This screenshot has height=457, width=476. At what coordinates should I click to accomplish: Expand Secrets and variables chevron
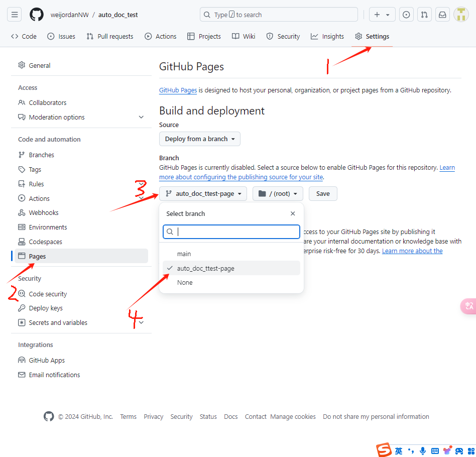point(141,322)
